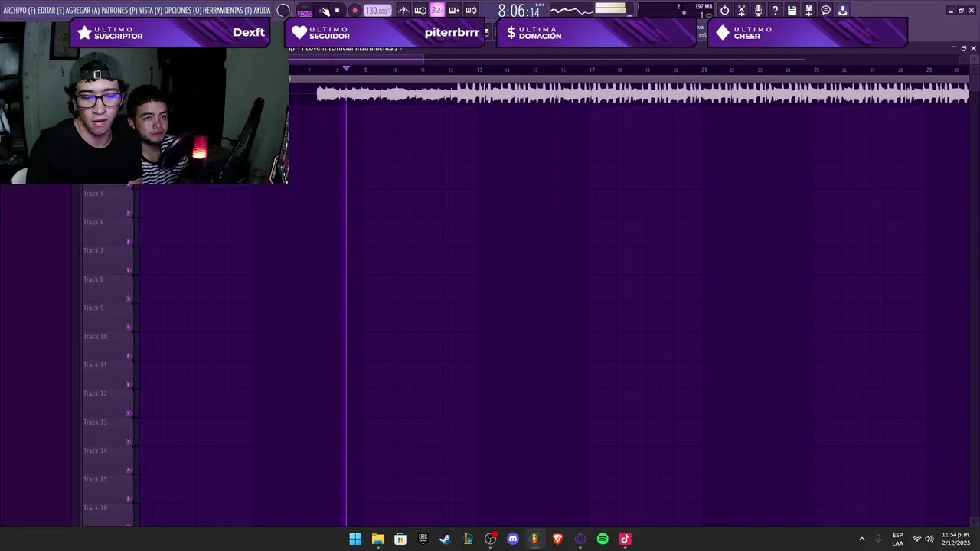
Task: Open the HERRAMIENTAS (T) menu
Action: pyautogui.click(x=227, y=11)
